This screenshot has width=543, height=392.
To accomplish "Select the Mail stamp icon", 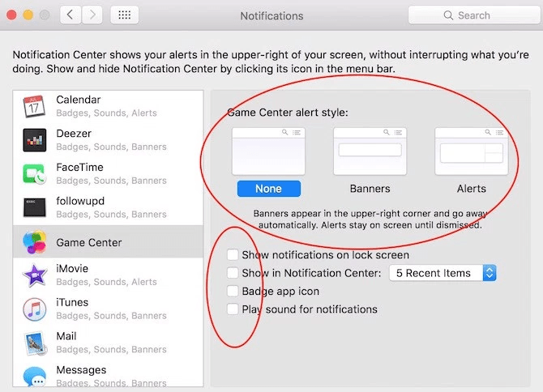I will click(34, 343).
